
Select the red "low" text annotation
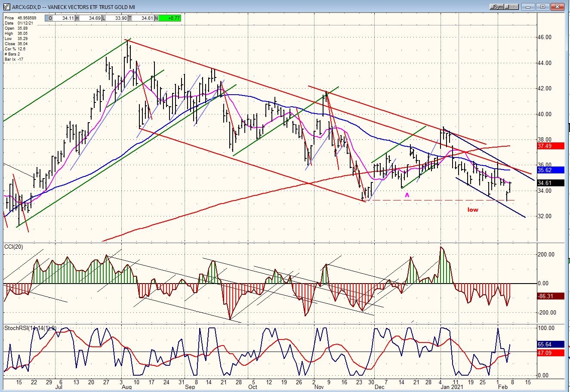(x=473, y=210)
